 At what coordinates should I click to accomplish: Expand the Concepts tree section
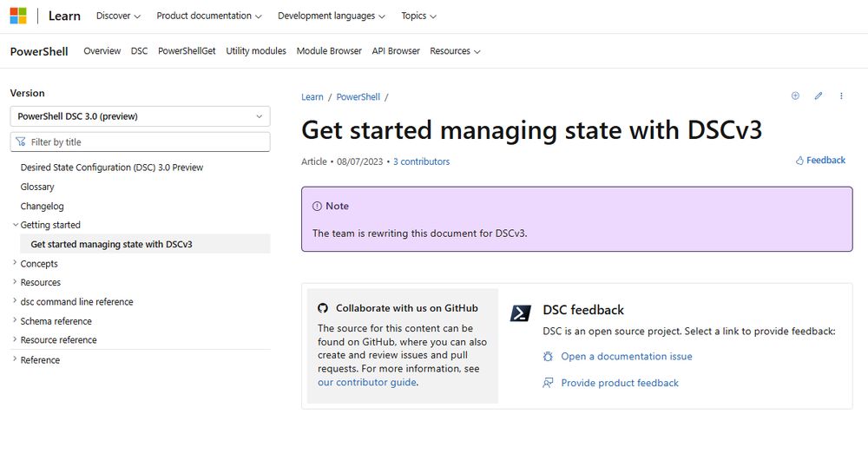tap(16, 263)
